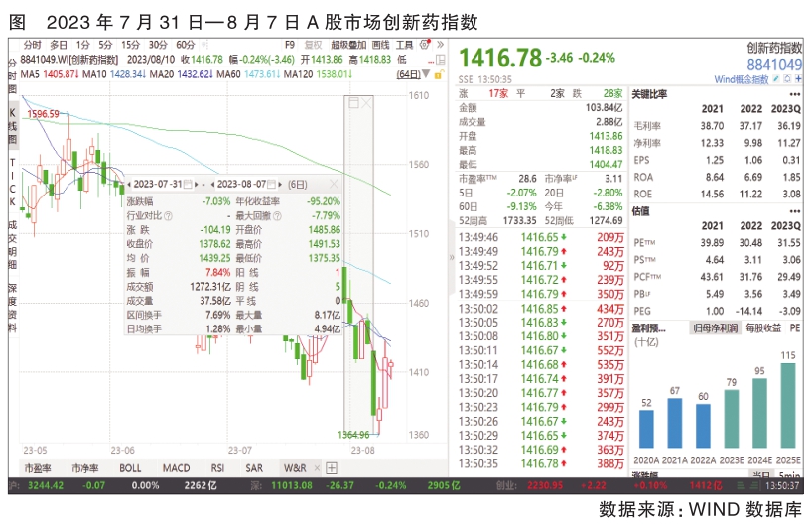812x524 pixels.
Task: Select the RSI indicator tab
Action: click(x=217, y=468)
